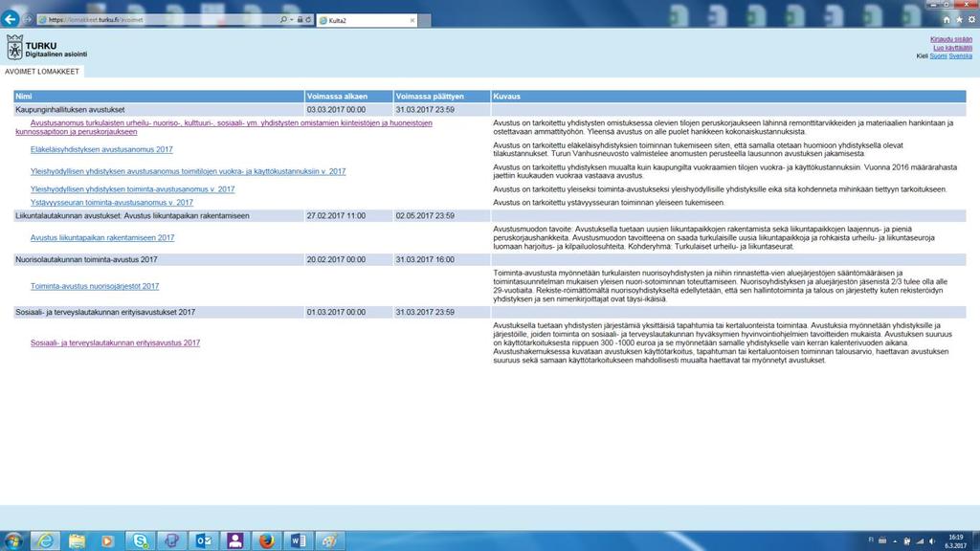Show hidden tray icons arrow
Viewport: 980px width, 551px height.
[895, 541]
